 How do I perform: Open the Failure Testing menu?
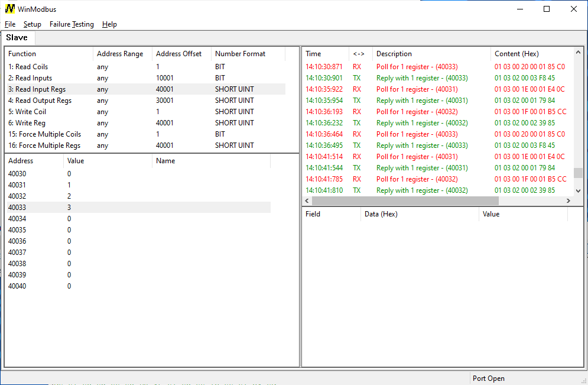tap(72, 24)
